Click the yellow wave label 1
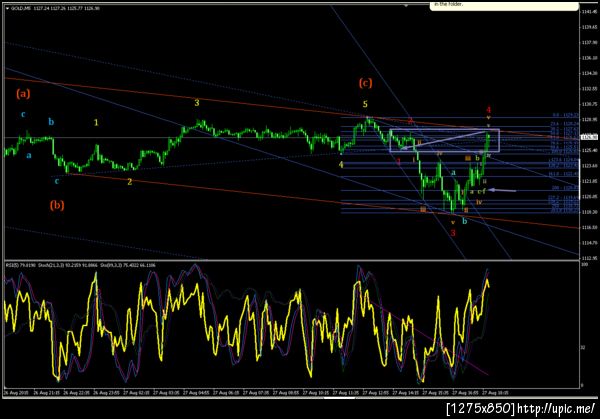 96,122
